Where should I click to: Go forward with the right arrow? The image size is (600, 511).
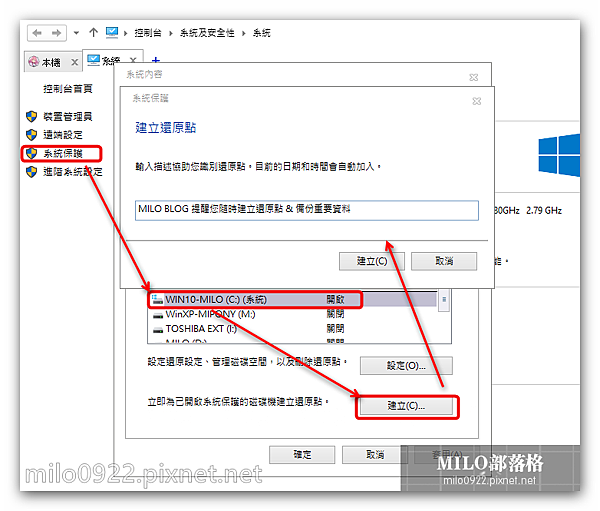point(56,33)
